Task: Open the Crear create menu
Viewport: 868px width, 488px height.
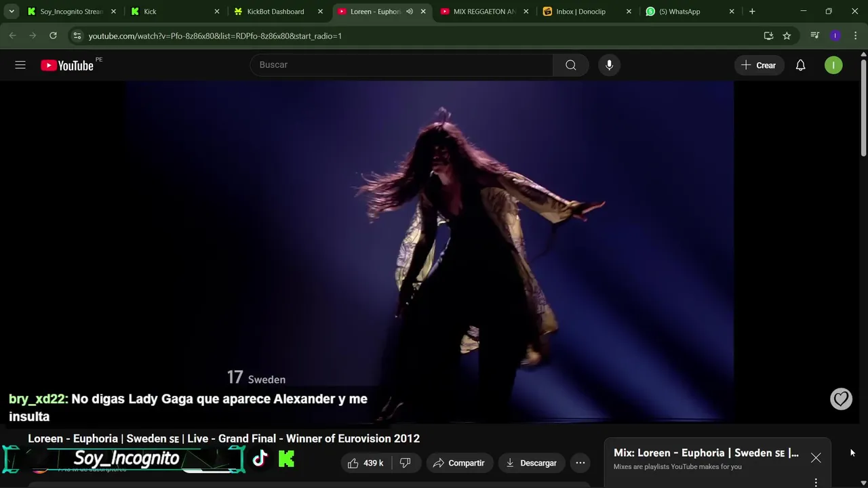Action: [x=759, y=65]
